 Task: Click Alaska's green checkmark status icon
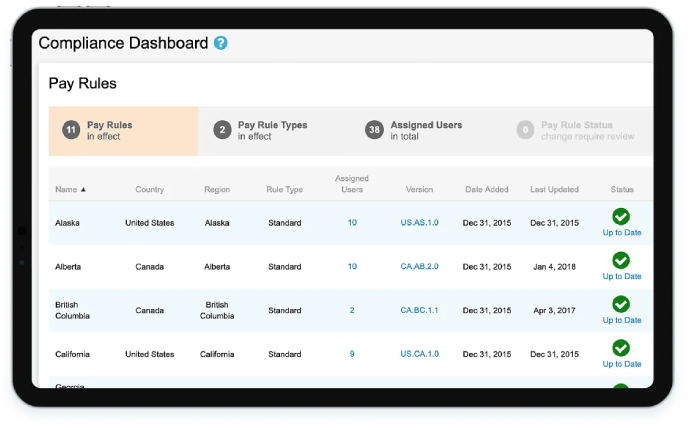coord(621,216)
